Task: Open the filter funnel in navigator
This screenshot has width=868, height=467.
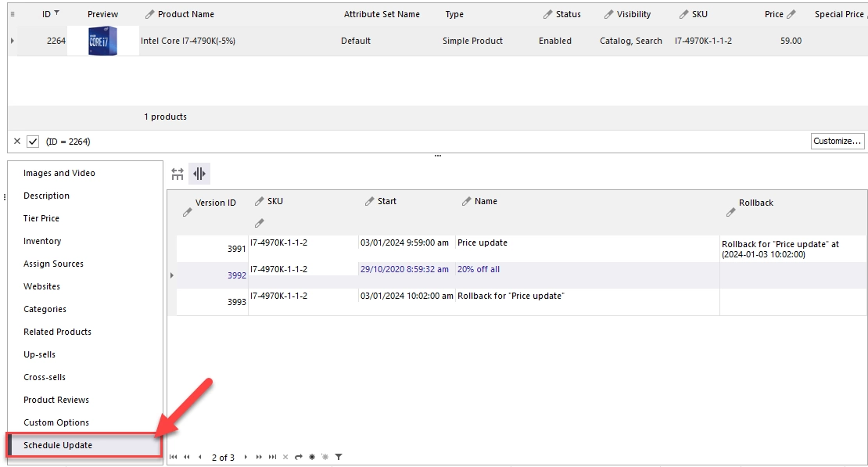Action: tap(339, 457)
